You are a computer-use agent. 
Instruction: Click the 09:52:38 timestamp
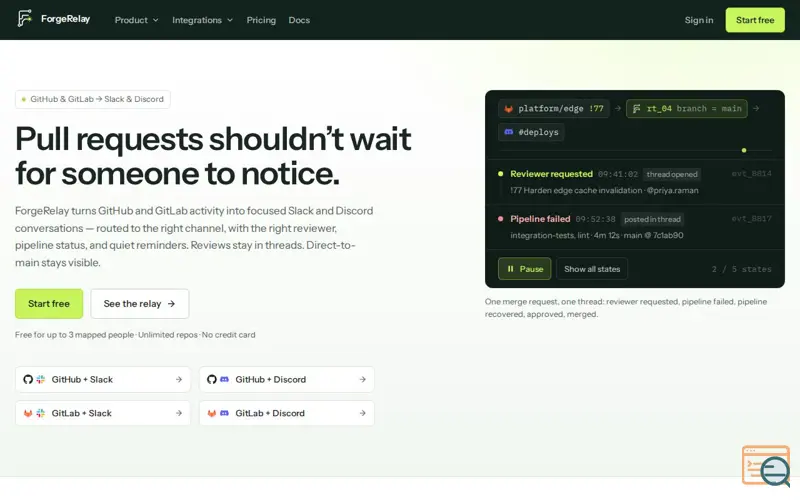(x=595, y=219)
